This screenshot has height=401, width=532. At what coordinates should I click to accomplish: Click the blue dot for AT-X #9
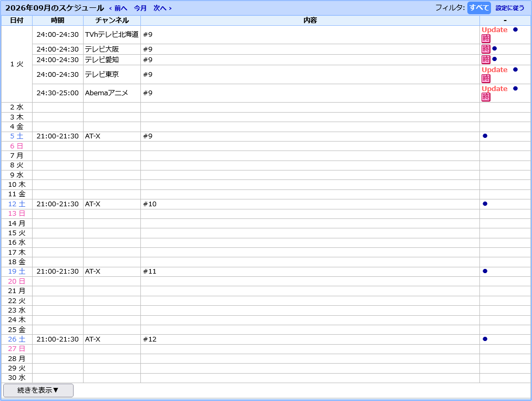[485, 136]
